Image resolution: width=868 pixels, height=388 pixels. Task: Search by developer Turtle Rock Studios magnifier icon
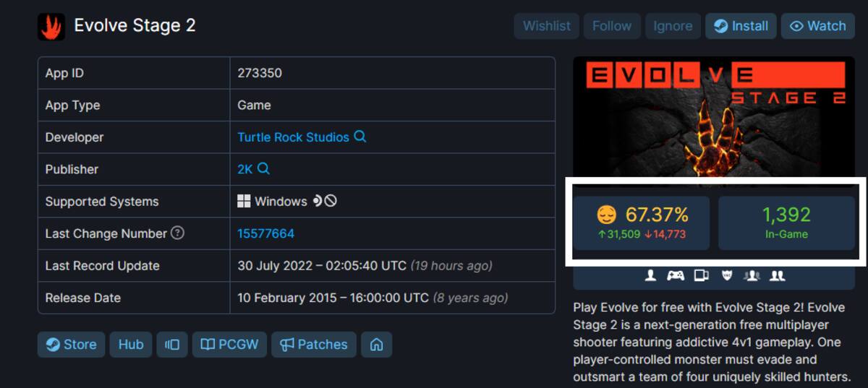(360, 137)
